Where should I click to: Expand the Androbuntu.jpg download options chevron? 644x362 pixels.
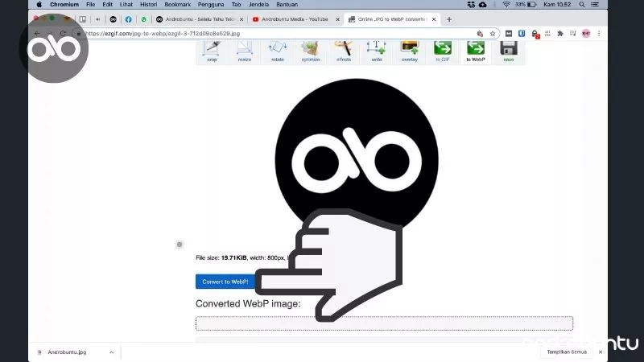111,352
